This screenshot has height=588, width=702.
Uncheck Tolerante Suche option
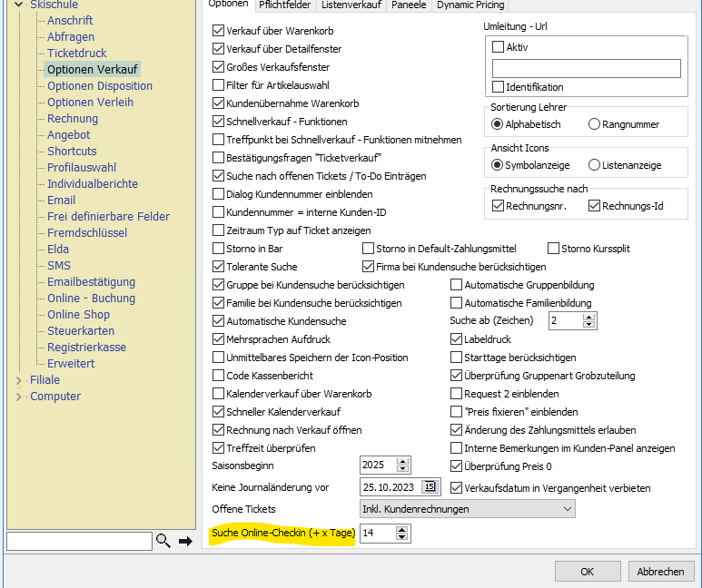[x=218, y=267]
